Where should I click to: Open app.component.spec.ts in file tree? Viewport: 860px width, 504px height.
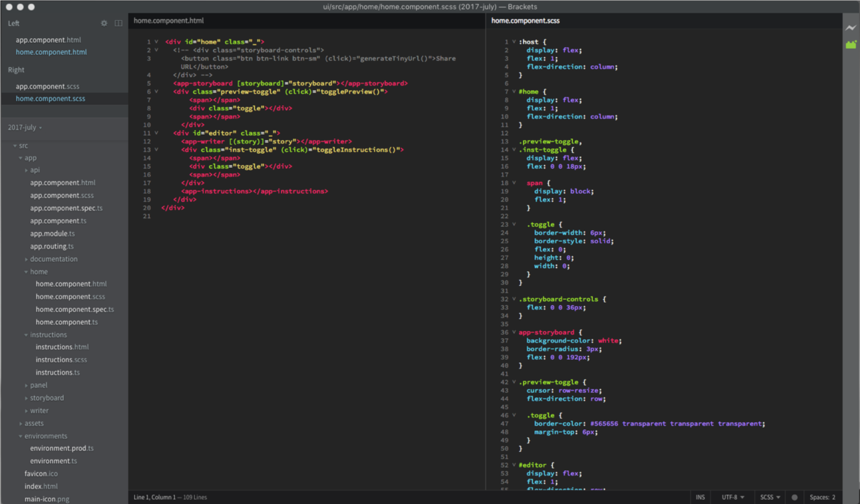point(66,208)
